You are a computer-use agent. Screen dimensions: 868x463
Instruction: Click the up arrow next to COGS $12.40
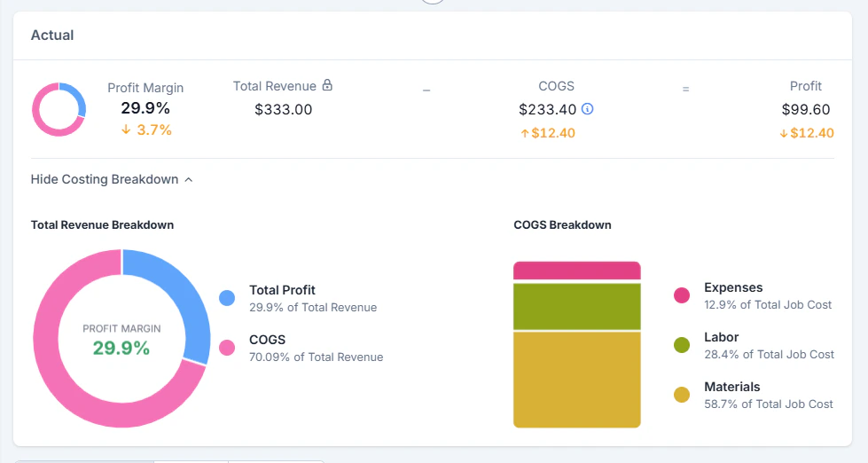pos(525,133)
